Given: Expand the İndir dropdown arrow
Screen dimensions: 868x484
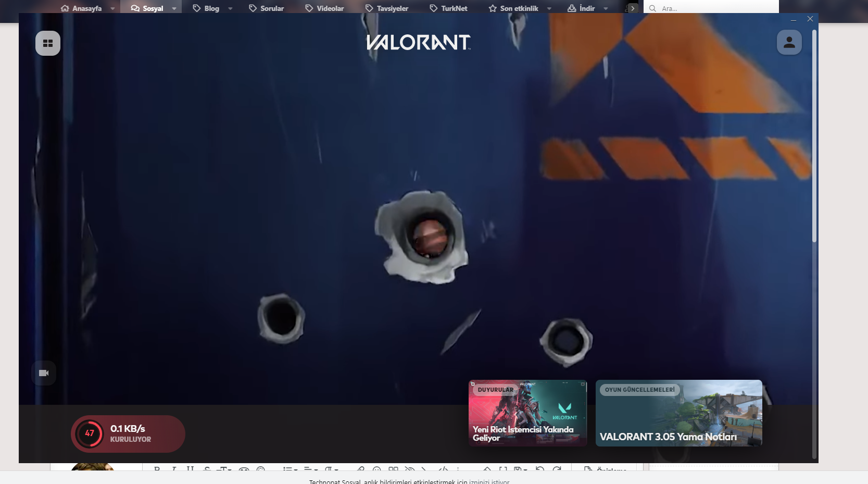Looking at the screenshot, I should 606,8.
